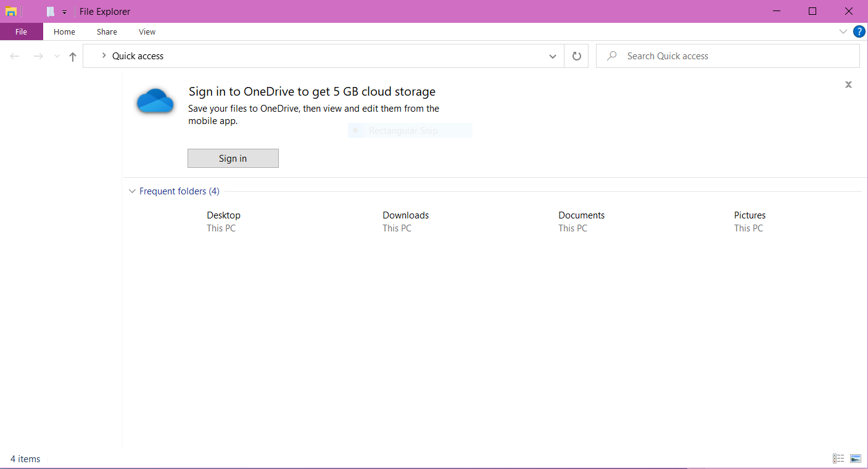Click the Frequent folders (4) header
Viewport: 868px width, 469px height.
pos(180,191)
